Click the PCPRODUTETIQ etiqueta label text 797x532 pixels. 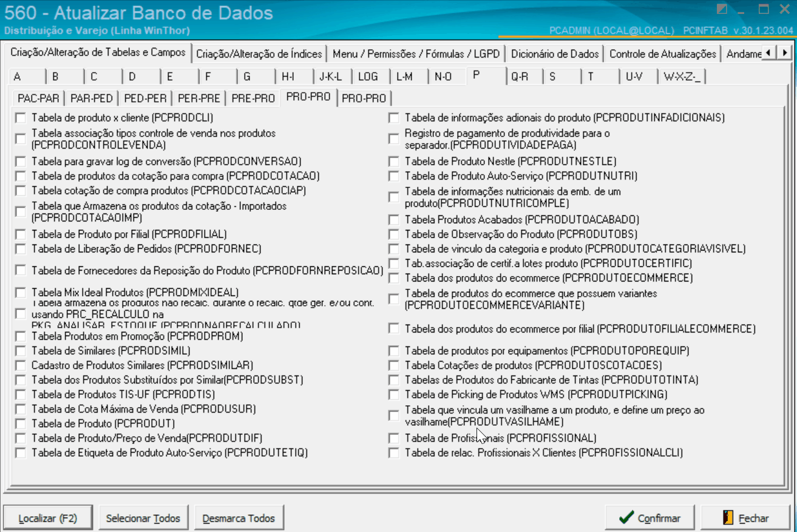pyautogui.click(x=170, y=453)
